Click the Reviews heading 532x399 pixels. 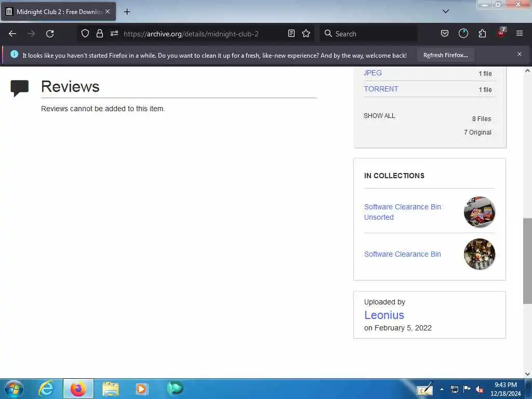coord(70,87)
